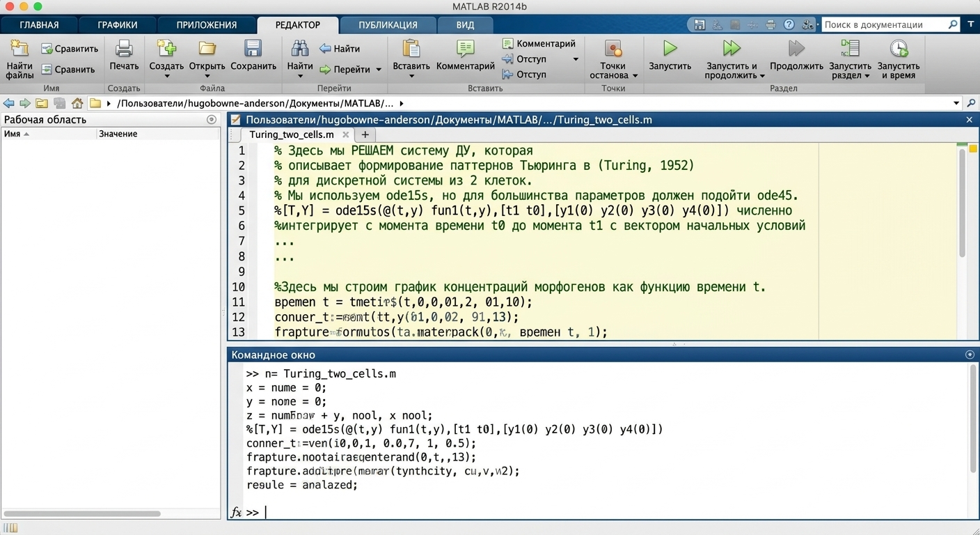
Task: Click the Запустить и продолжить icon
Action: [x=732, y=48]
